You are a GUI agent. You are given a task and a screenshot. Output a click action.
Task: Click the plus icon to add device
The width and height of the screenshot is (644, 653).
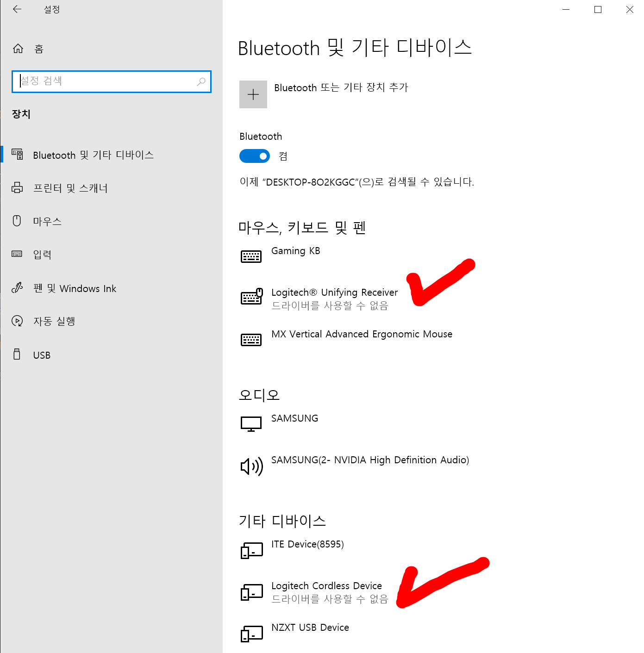pyautogui.click(x=253, y=94)
